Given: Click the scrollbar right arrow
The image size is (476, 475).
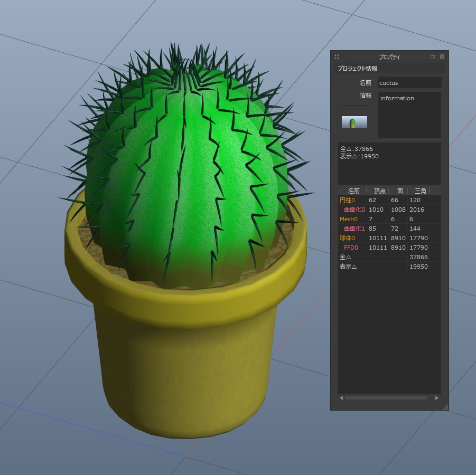Looking at the screenshot, I should point(437,398).
